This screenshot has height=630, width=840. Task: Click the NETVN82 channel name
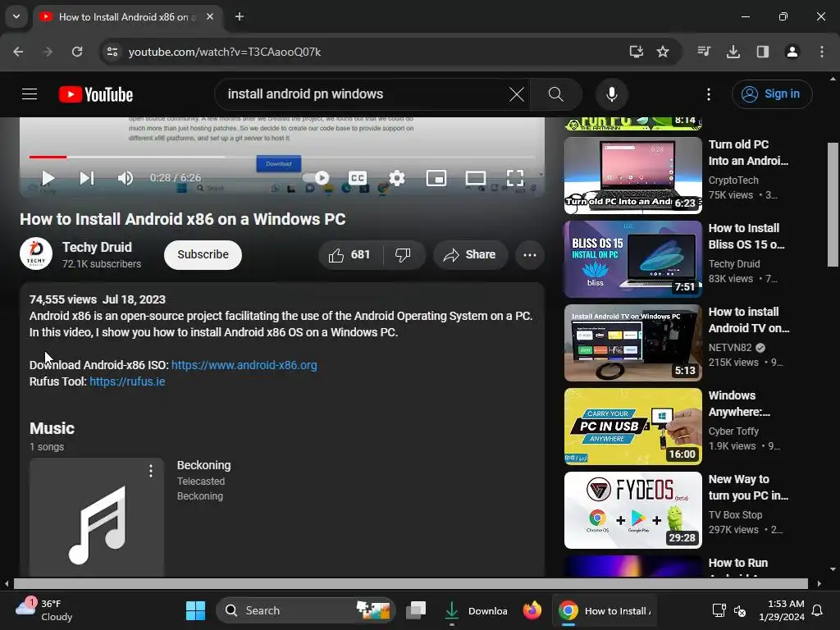click(x=729, y=348)
